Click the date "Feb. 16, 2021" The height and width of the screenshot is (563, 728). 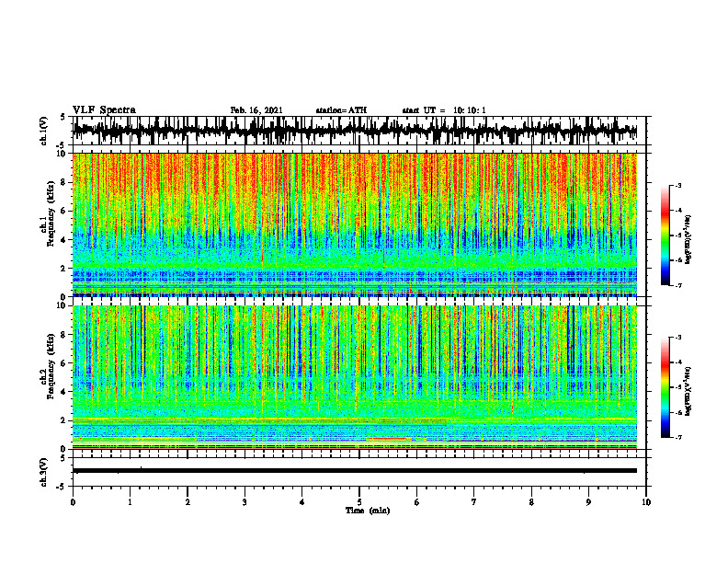click(x=256, y=110)
